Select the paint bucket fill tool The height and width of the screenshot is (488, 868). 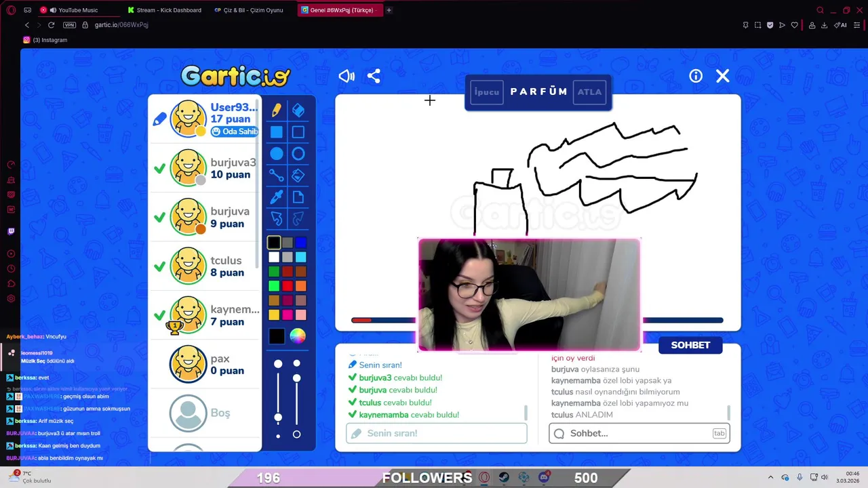click(x=298, y=176)
